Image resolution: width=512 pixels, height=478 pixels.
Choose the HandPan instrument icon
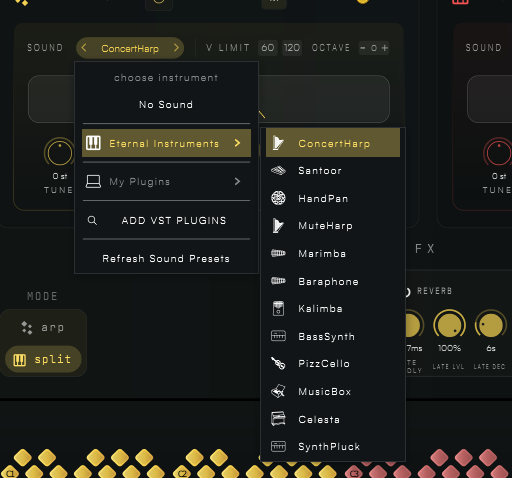point(278,198)
